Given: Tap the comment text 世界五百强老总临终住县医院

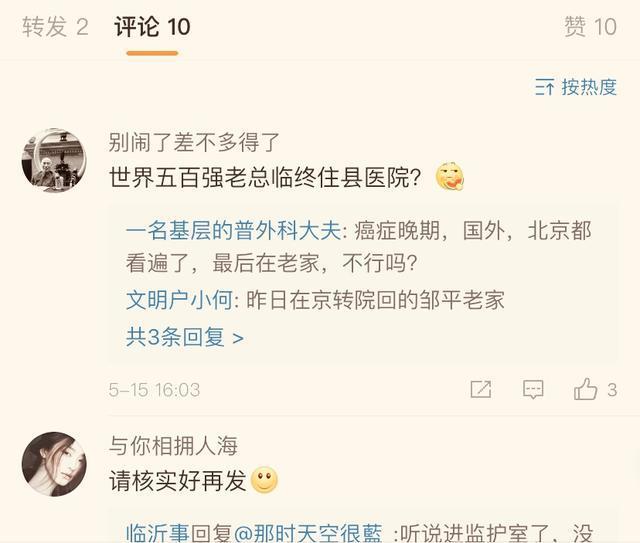Looking at the screenshot, I should 265,178.
